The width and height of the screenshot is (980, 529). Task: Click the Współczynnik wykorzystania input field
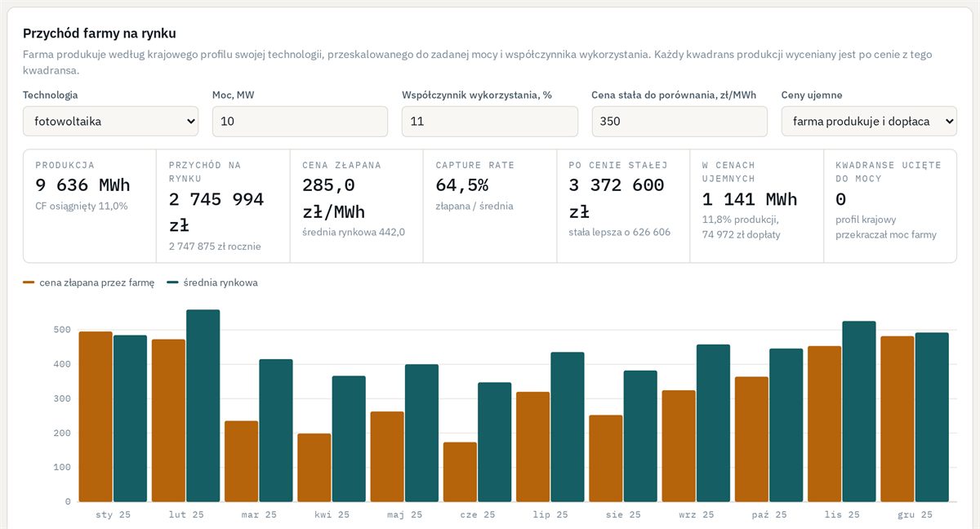click(489, 121)
